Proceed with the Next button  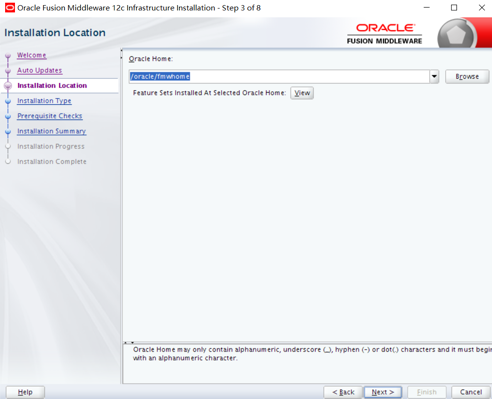coord(383,392)
